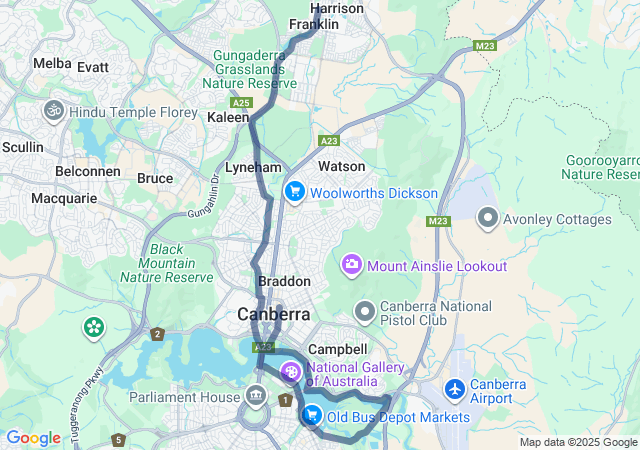Click the Parliament House building marker

click(x=256, y=397)
